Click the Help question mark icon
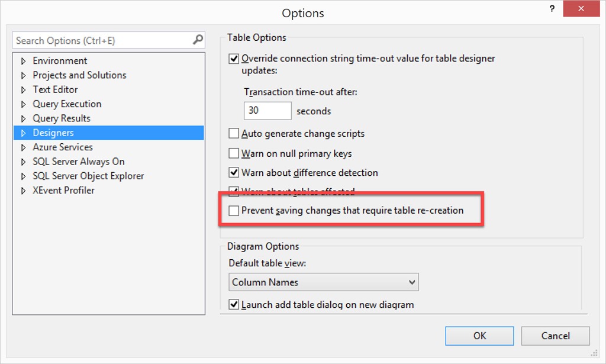 (x=552, y=8)
